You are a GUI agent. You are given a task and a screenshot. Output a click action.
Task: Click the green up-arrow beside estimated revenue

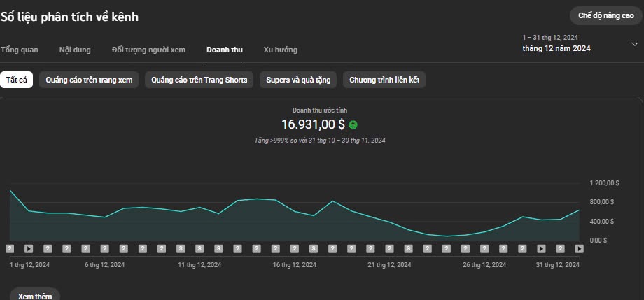click(353, 124)
